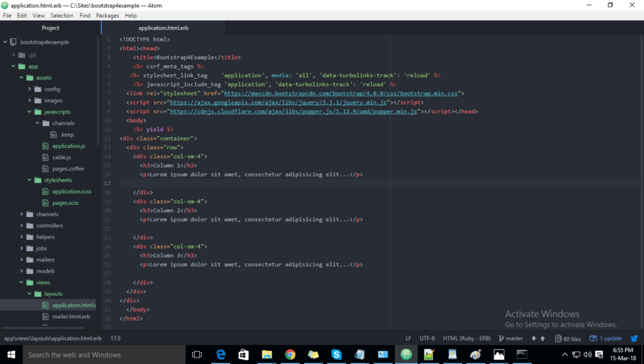Click the application.js file icon

coord(45,146)
